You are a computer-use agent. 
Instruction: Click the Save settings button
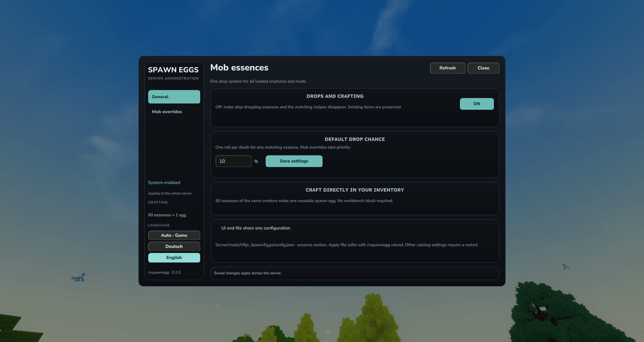pyautogui.click(x=294, y=161)
